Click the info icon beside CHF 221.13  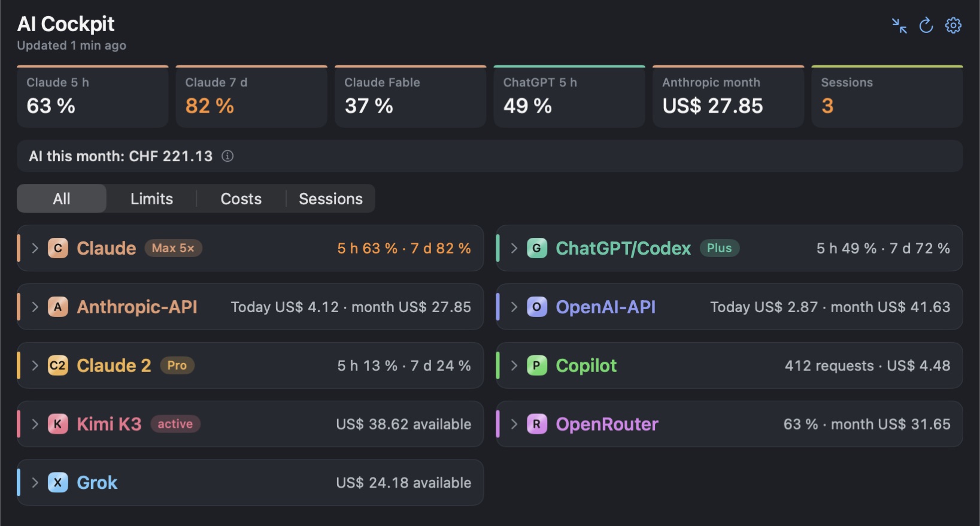227,156
